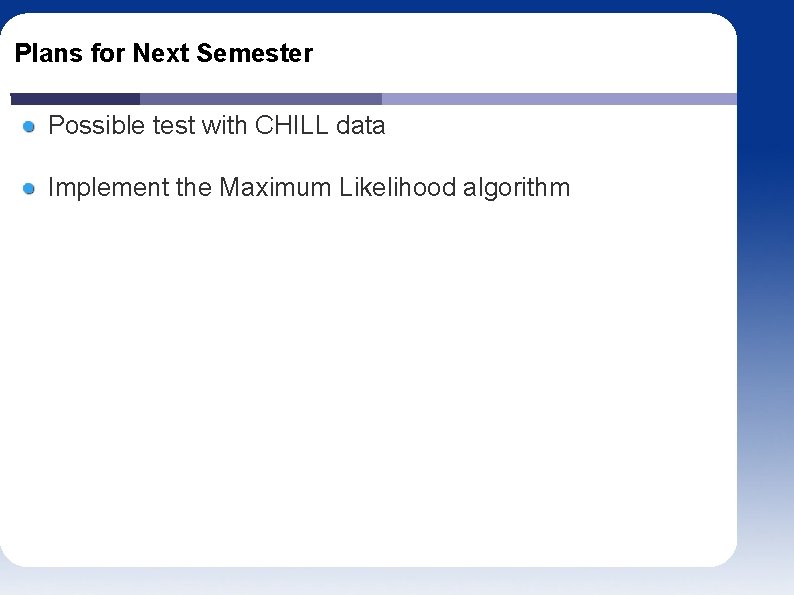Click the word "data" in first bullet

point(361,125)
